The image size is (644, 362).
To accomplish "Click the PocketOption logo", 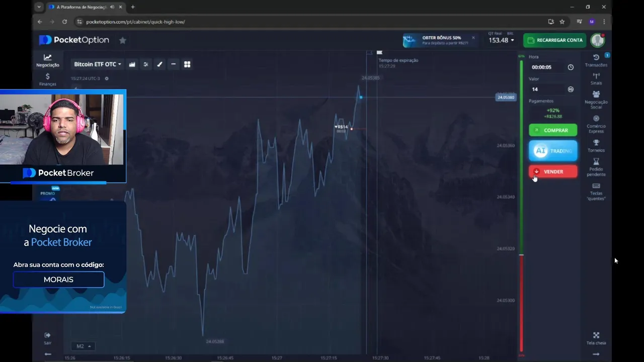I will [74, 40].
